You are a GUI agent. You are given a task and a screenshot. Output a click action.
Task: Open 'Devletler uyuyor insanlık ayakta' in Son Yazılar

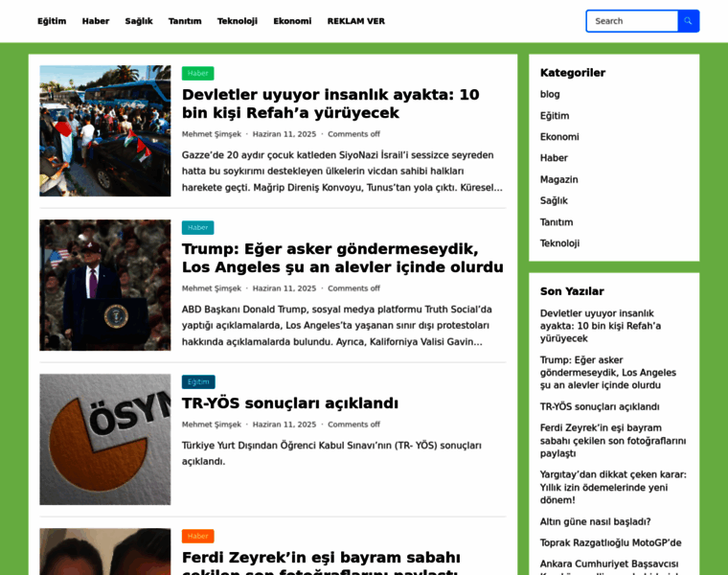click(601, 326)
